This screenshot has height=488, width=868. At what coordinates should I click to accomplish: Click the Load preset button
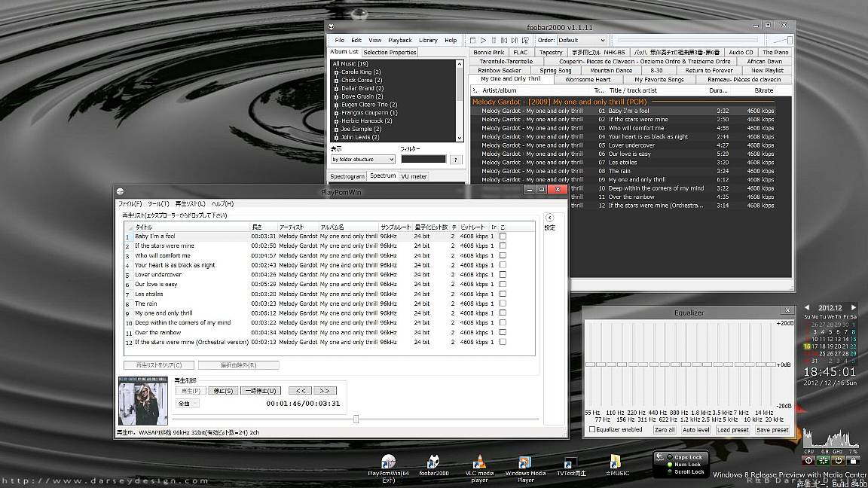coord(732,429)
